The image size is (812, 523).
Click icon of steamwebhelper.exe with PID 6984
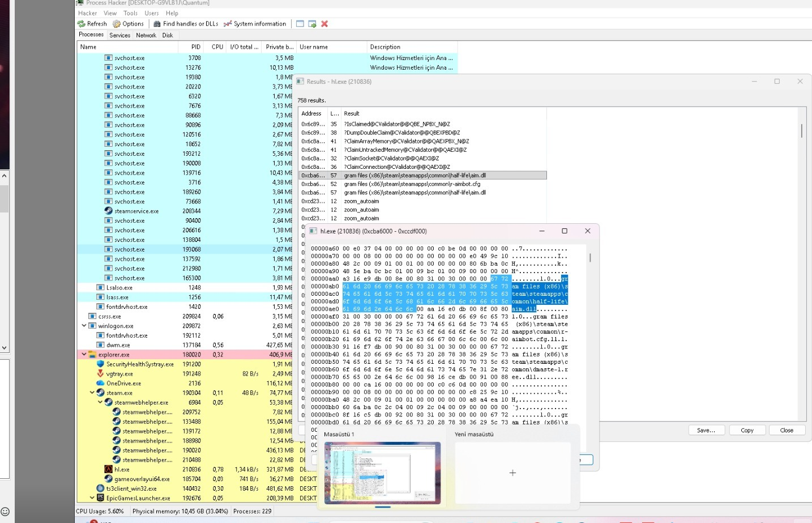click(x=109, y=402)
